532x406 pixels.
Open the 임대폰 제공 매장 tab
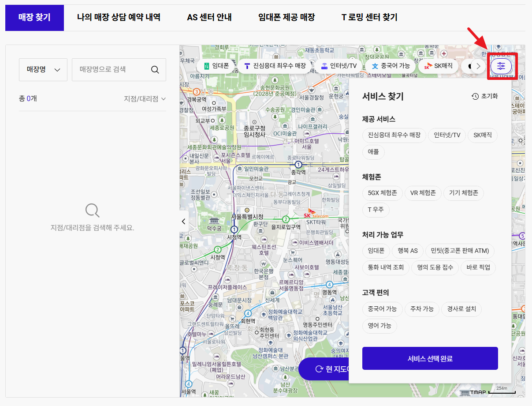pyautogui.click(x=286, y=18)
